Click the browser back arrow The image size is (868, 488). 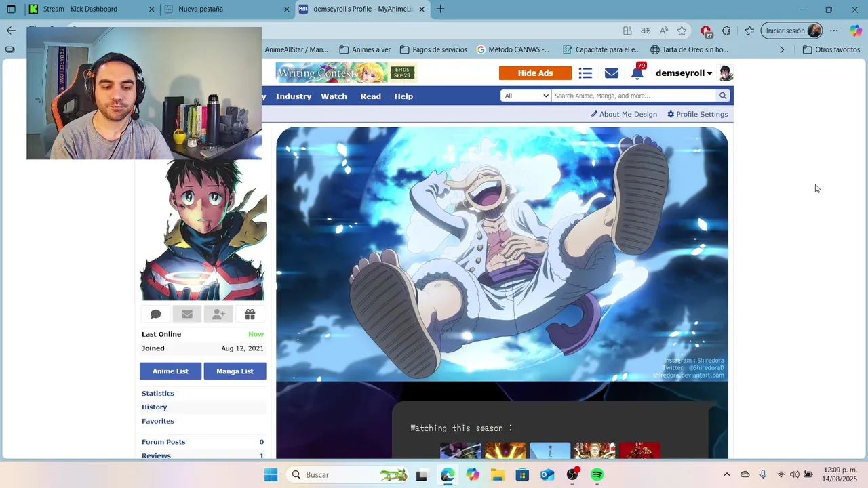[x=11, y=30]
